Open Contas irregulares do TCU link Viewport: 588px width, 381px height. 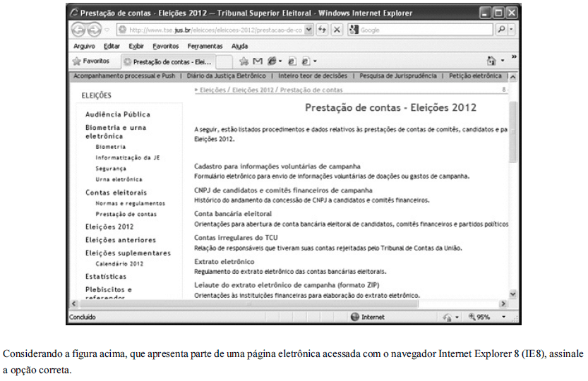[x=236, y=237]
